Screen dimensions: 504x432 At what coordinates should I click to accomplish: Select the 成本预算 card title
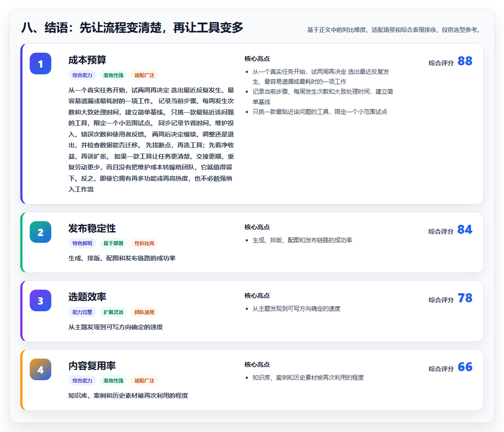[x=87, y=60]
